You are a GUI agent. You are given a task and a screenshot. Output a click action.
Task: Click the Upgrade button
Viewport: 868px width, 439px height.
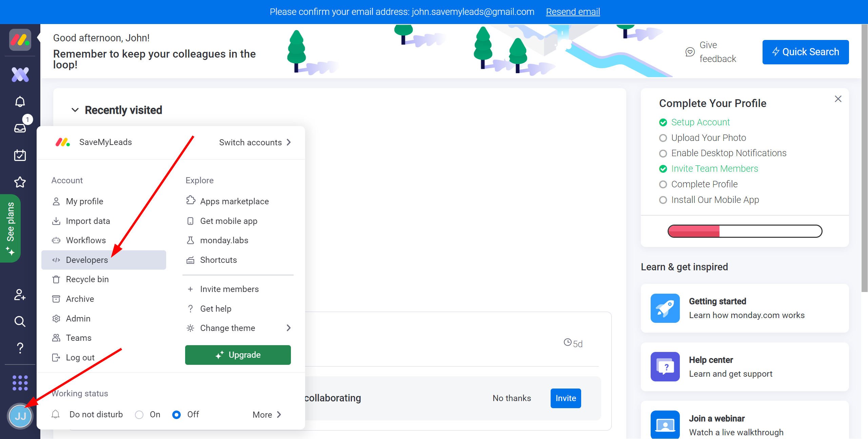click(238, 354)
